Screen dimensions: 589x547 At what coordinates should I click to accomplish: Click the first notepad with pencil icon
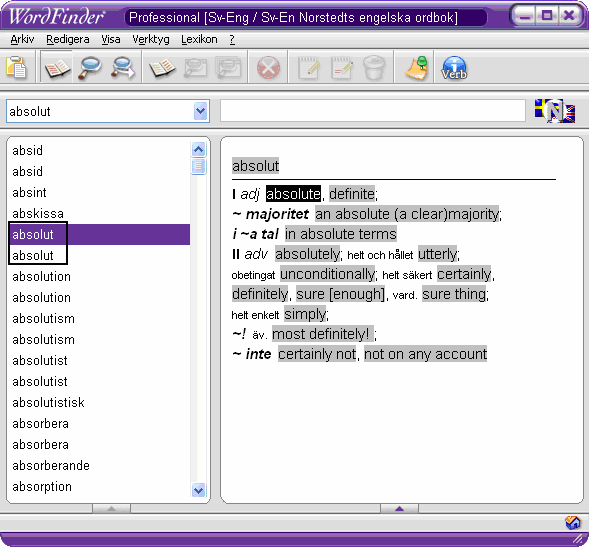[x=309, y=68]
